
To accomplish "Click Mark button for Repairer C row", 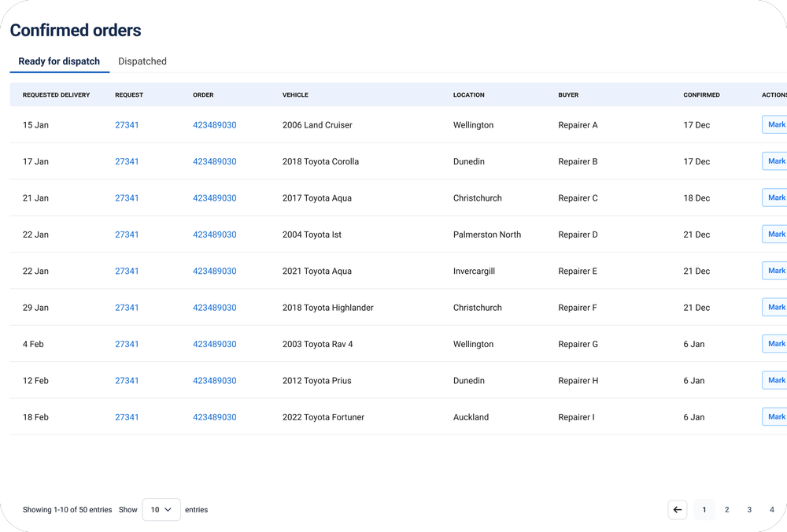I will 774,198.
